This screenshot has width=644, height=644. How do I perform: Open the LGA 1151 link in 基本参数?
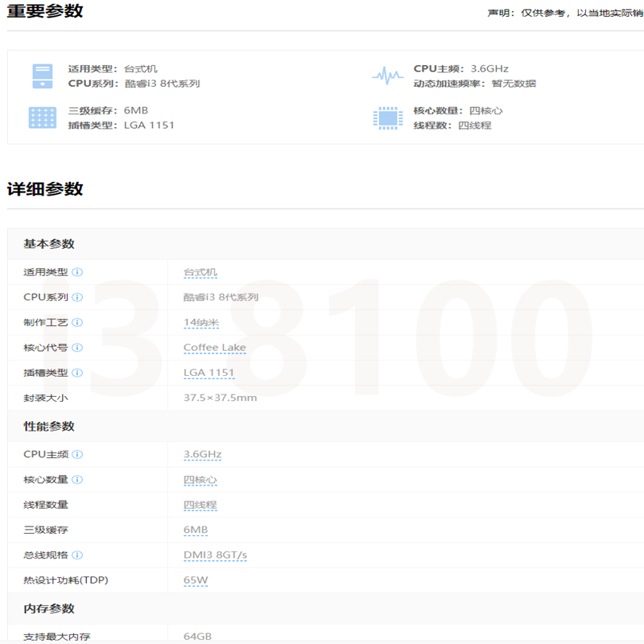[208, 373]
